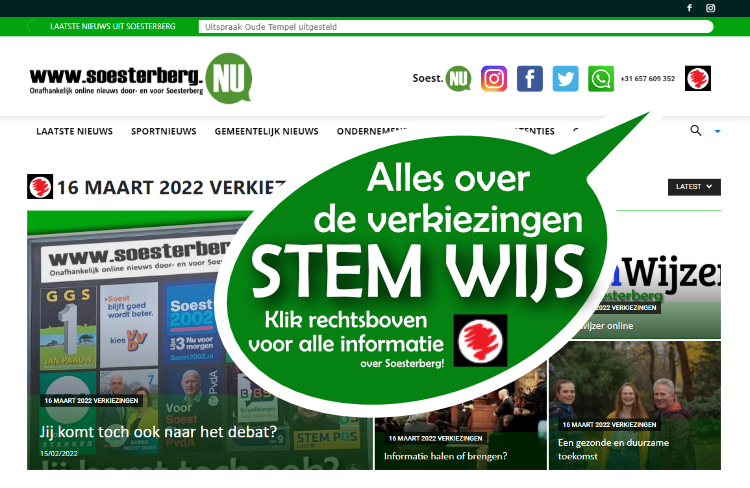Expand the blue arrow menu beside search
The height and width of the screenshot is (488, 750).
tap(717, 132)
